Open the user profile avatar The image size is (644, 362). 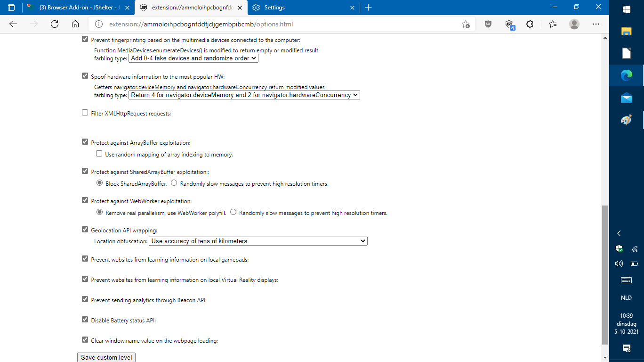(574, 24)
